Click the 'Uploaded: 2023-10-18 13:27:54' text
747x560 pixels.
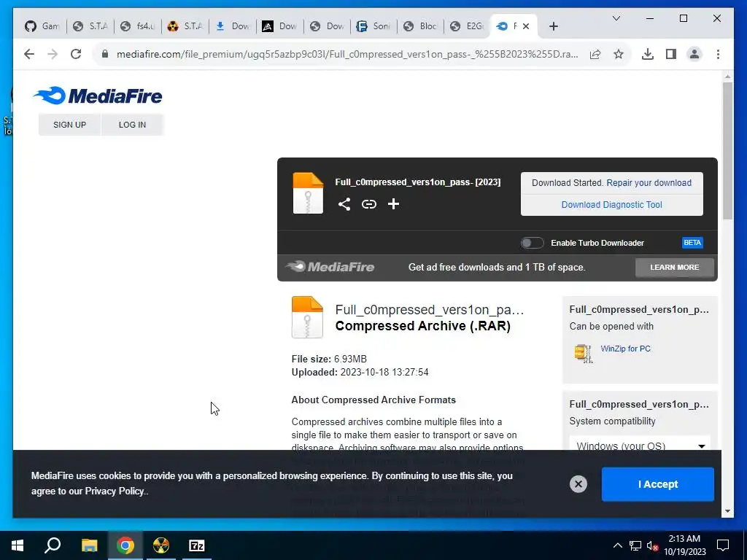360,373
